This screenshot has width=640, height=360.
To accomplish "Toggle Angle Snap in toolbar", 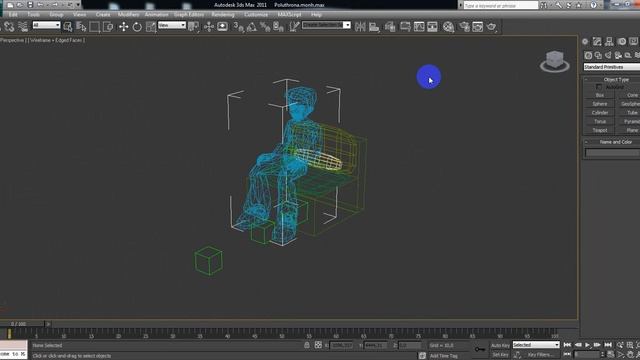I will pyautogui.click(x=252, y=27).
